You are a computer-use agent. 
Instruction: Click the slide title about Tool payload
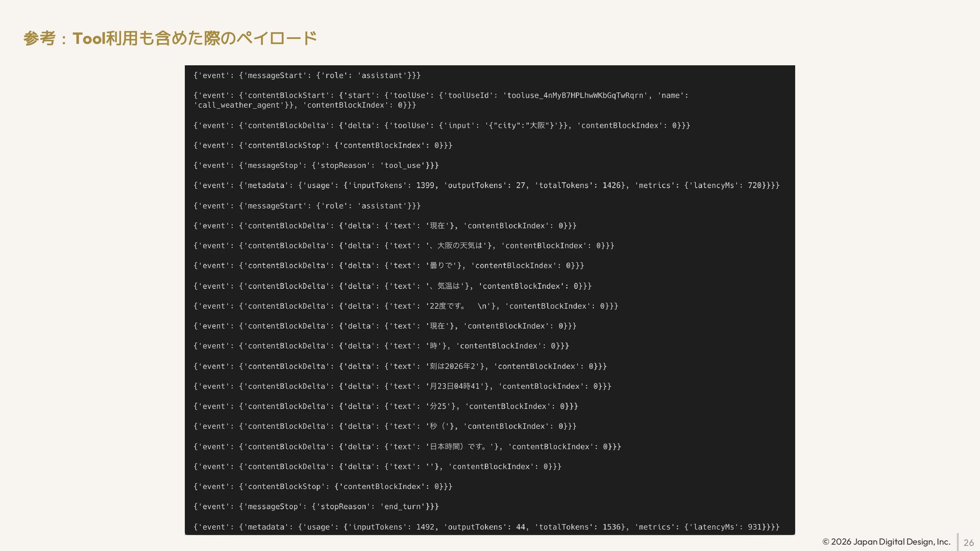(x=170, y=38)
